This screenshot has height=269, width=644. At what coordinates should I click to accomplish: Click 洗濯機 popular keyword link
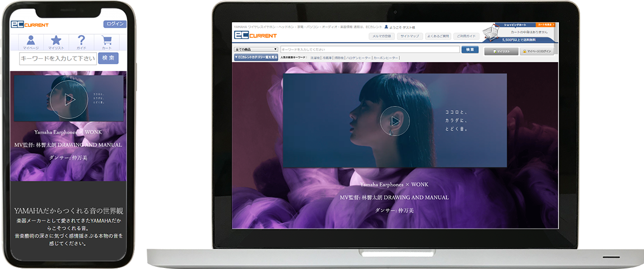(315, 58)
